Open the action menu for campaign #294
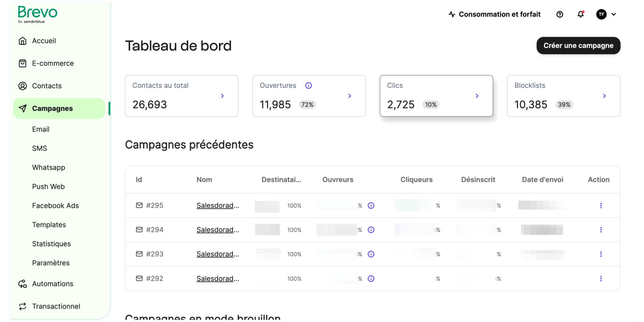This screenshot has width=644, height=322. [x=601, y=230]
